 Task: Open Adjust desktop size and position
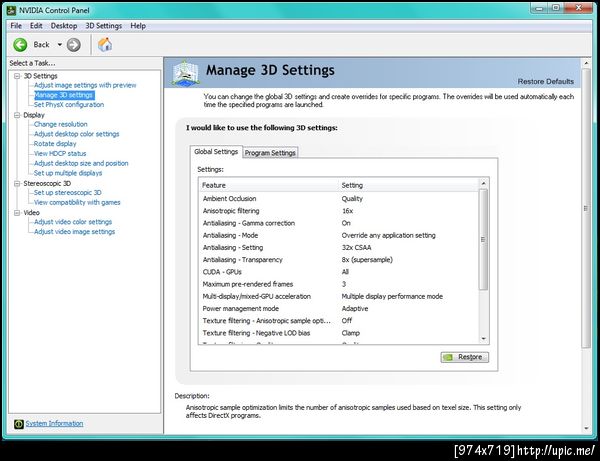[x=81, y=163]
